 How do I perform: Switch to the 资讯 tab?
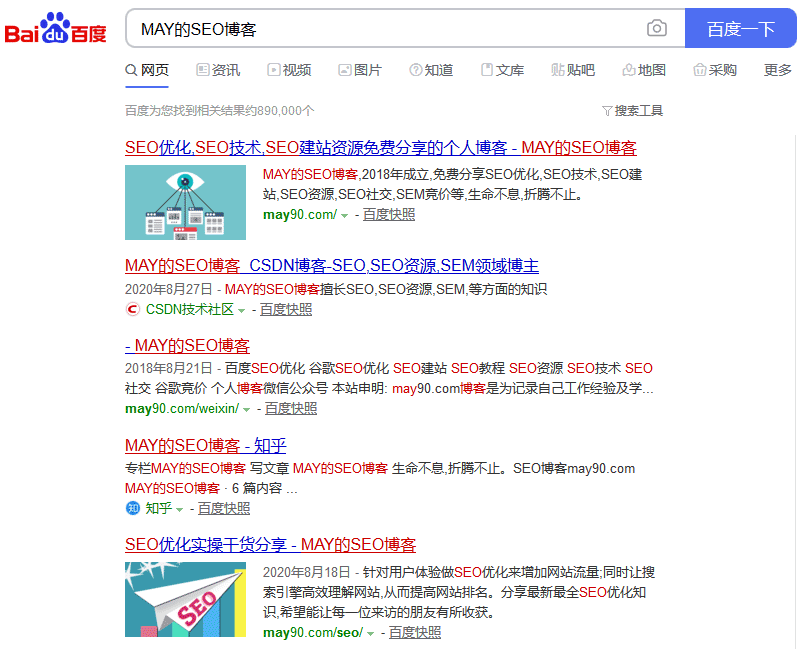218,70
